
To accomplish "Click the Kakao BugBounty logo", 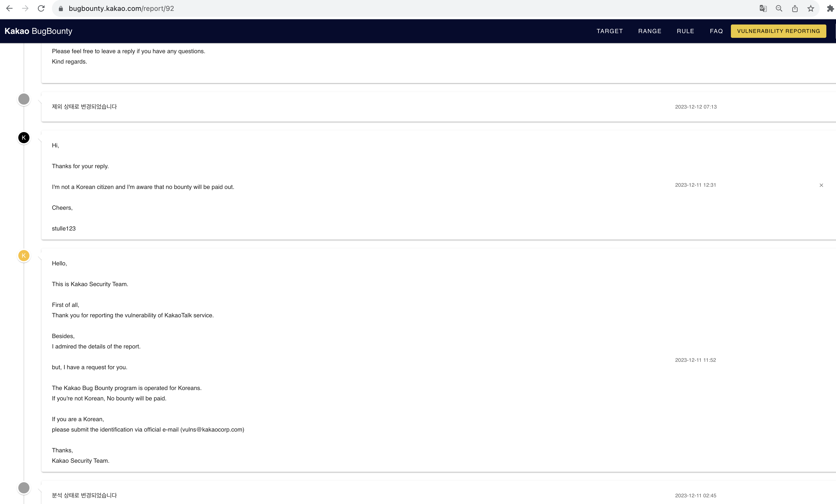I will click(38, 31).
